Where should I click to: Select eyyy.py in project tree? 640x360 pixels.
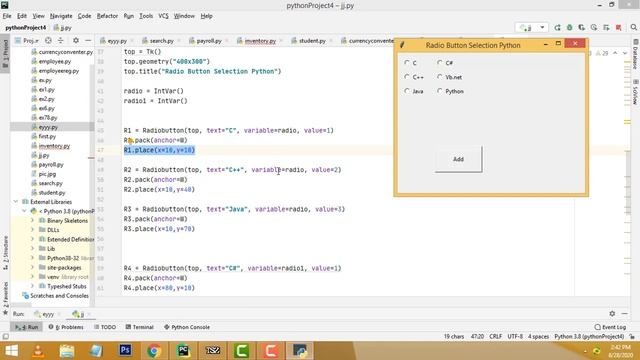(48, 127)
